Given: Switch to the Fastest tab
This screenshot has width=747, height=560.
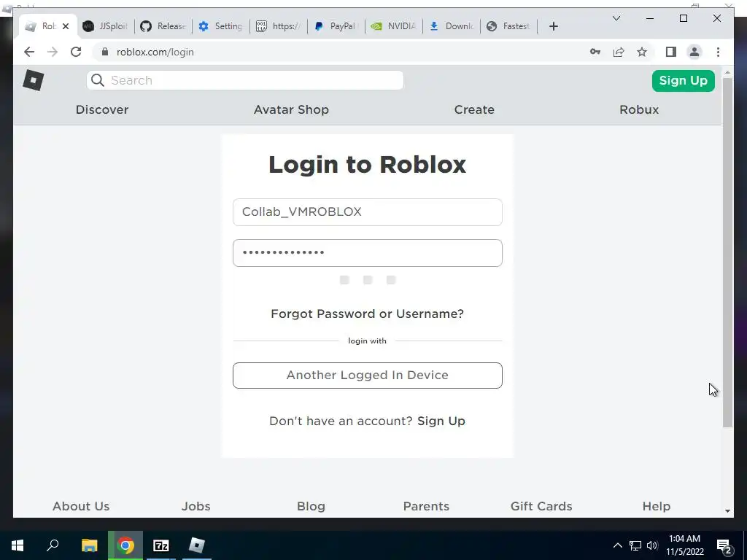Looking at the screenshot, I should point(508,26).
